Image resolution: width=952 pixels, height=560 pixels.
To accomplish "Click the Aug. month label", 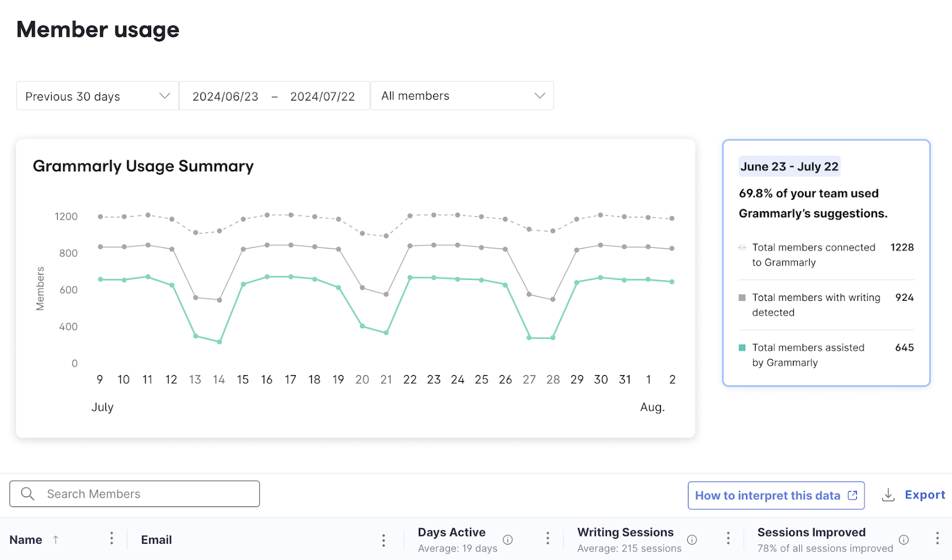I will tap(653, 407).
